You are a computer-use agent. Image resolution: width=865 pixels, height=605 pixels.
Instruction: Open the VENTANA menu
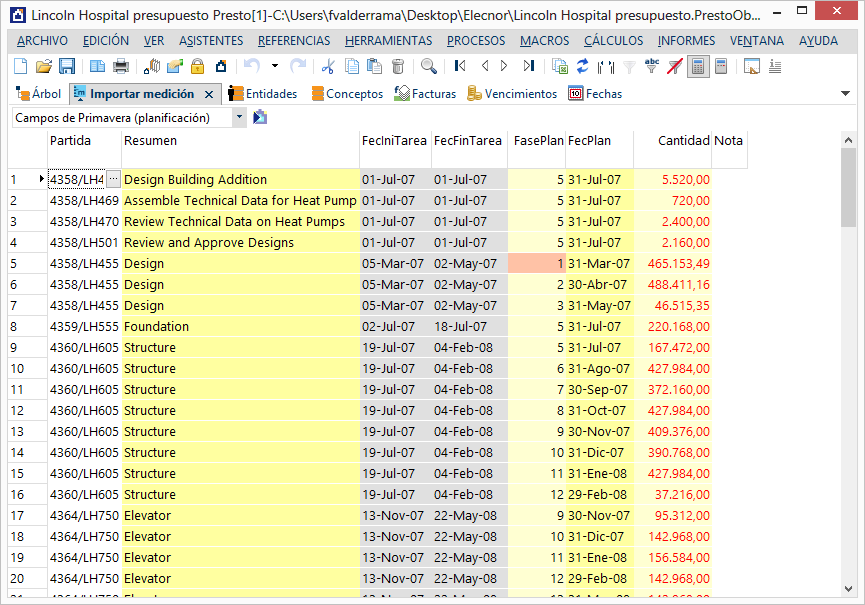pyautogui.click(x=757, y=41)
